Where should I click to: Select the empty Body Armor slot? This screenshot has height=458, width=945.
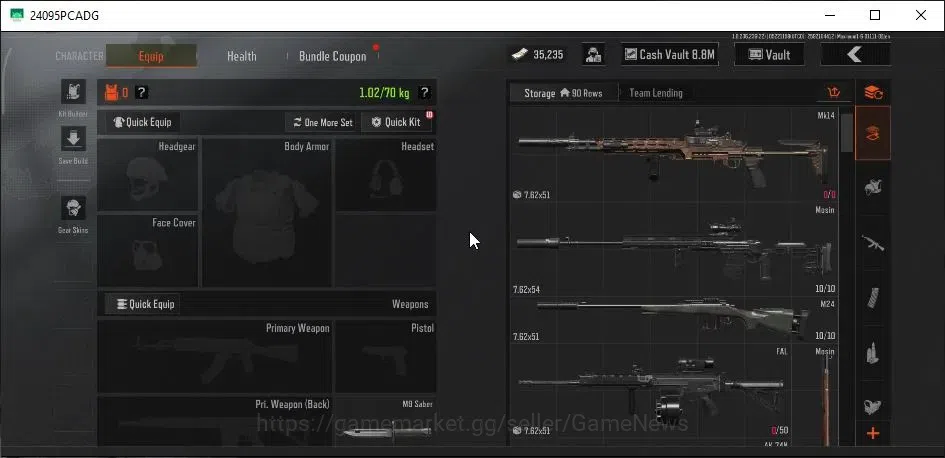pos(267,213)
